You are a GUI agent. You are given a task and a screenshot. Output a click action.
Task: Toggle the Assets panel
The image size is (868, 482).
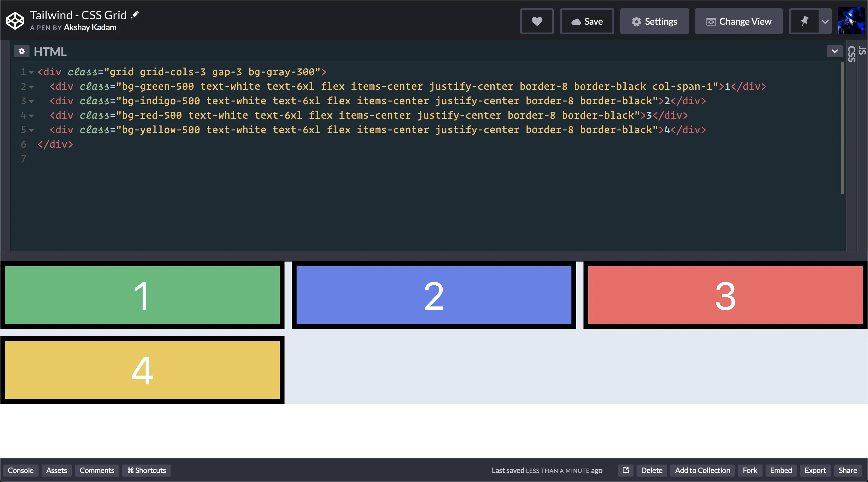[x=56, y=470]
